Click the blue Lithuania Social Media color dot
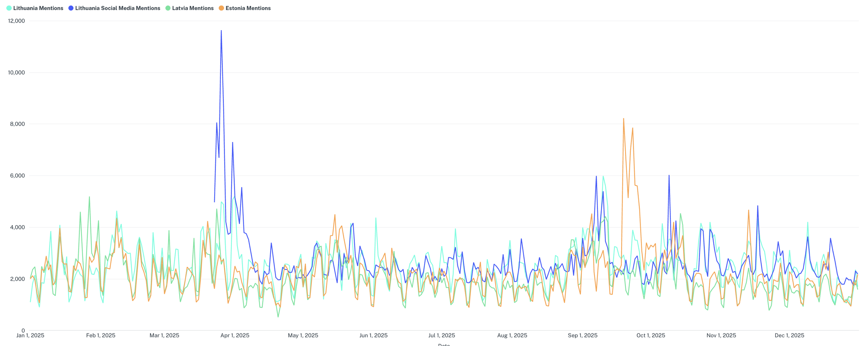Viewport: 868px width, 346px height. (71, 8)
